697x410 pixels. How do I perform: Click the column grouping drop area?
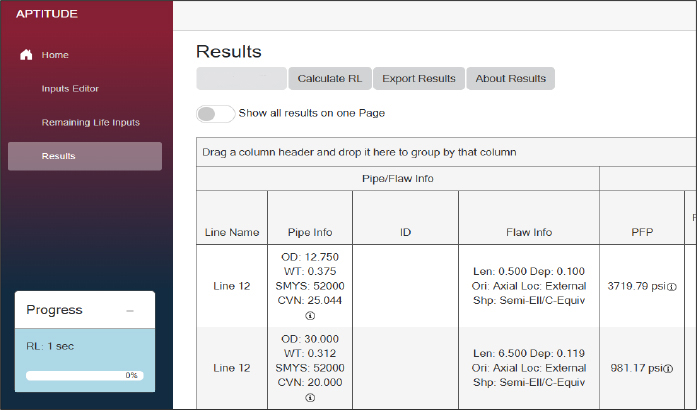[x=445, y=152]
